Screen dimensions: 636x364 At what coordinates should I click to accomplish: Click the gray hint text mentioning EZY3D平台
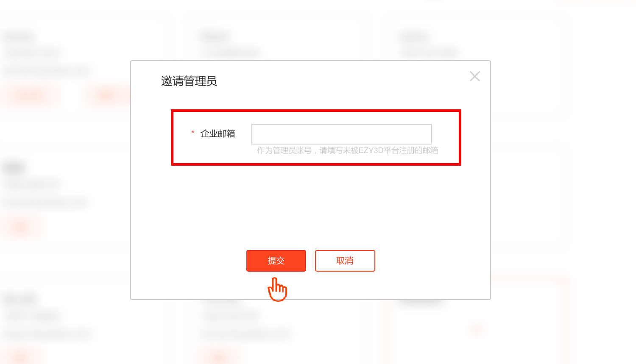[x=347, y=150]
